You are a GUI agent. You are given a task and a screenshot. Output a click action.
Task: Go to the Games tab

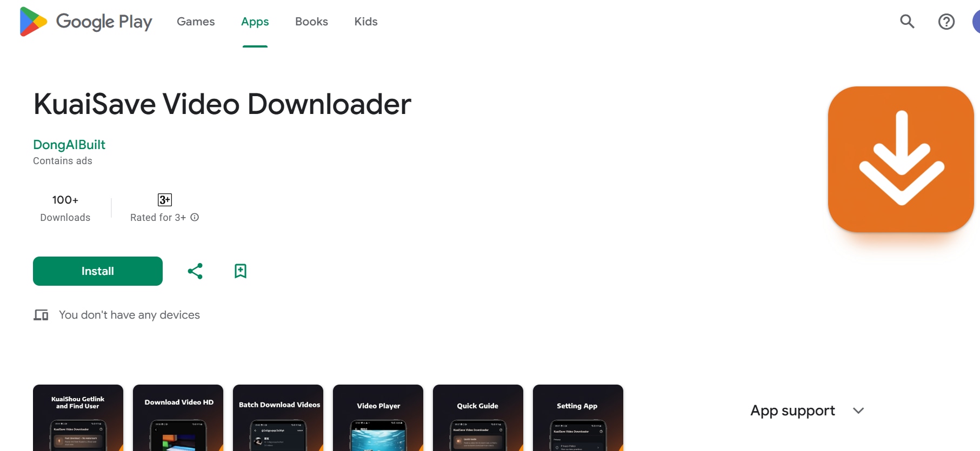click(196, 22)
